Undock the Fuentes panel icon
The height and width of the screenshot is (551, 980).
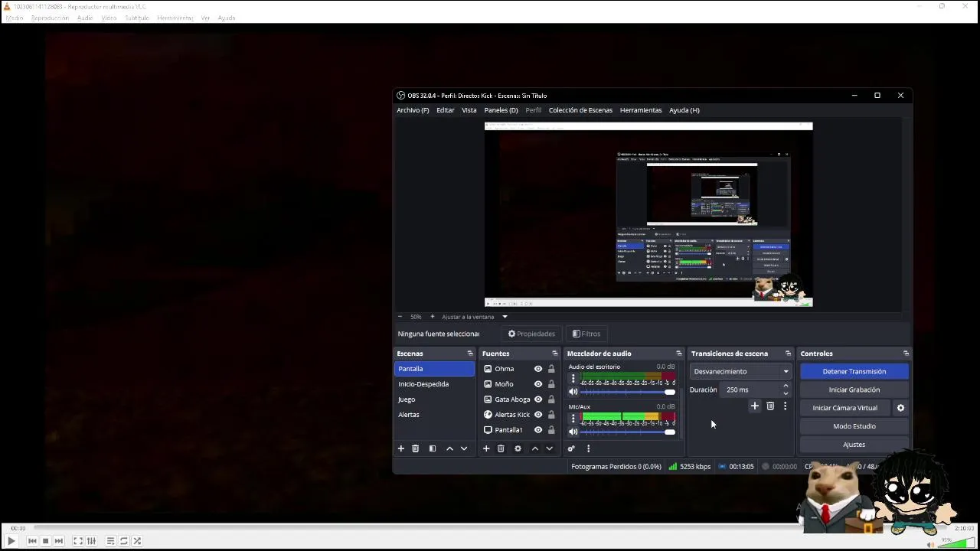coord(555,354)
